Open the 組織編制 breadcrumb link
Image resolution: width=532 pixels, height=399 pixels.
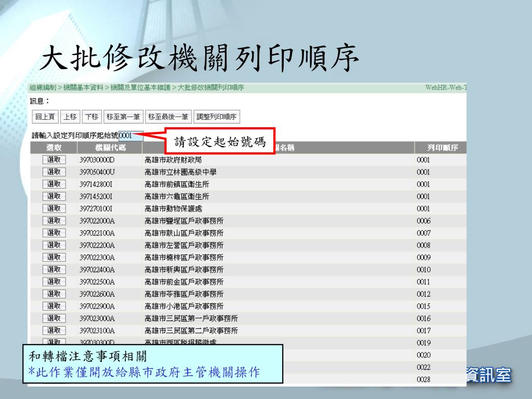[x=43, y=88]
